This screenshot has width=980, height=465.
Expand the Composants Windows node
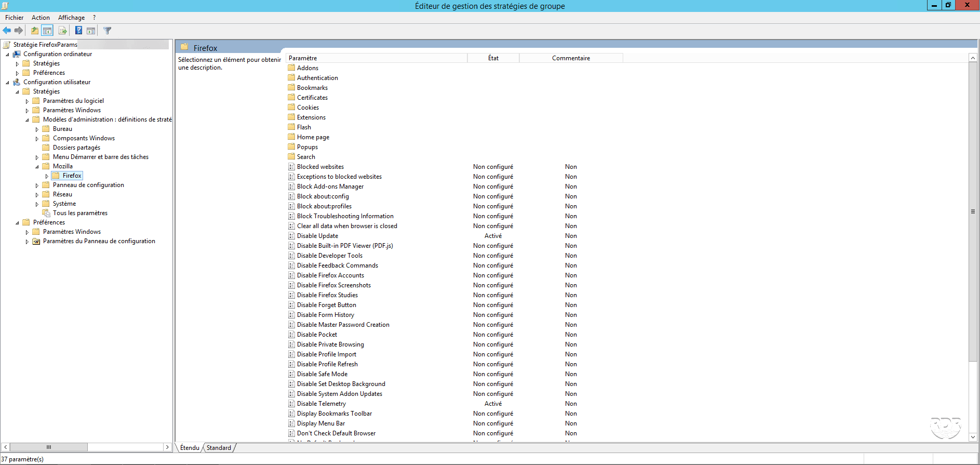(37, 139)
